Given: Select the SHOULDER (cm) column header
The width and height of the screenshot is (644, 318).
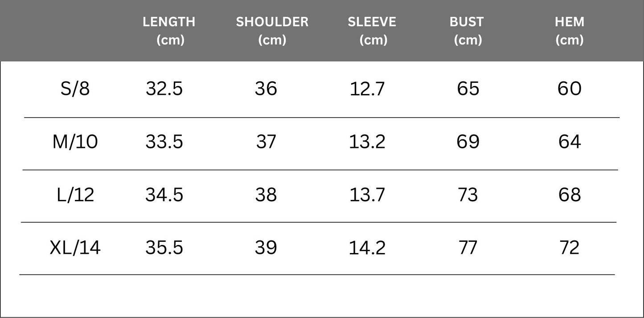Looking at the screenshot, I should point(272,31).
